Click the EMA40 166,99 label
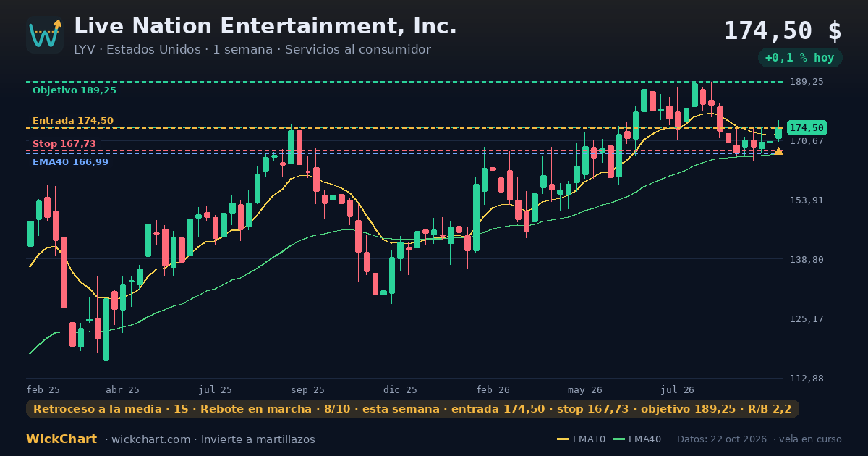The width and height of the screenshot is (868, 456). point(70,162)
